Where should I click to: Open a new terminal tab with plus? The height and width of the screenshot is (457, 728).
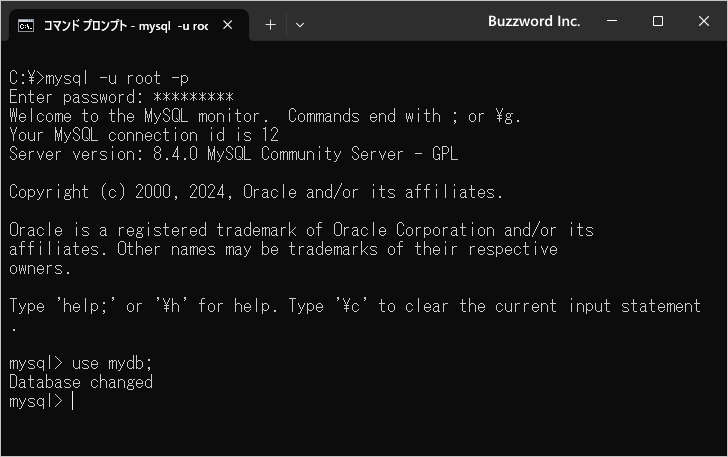[270, 25]
